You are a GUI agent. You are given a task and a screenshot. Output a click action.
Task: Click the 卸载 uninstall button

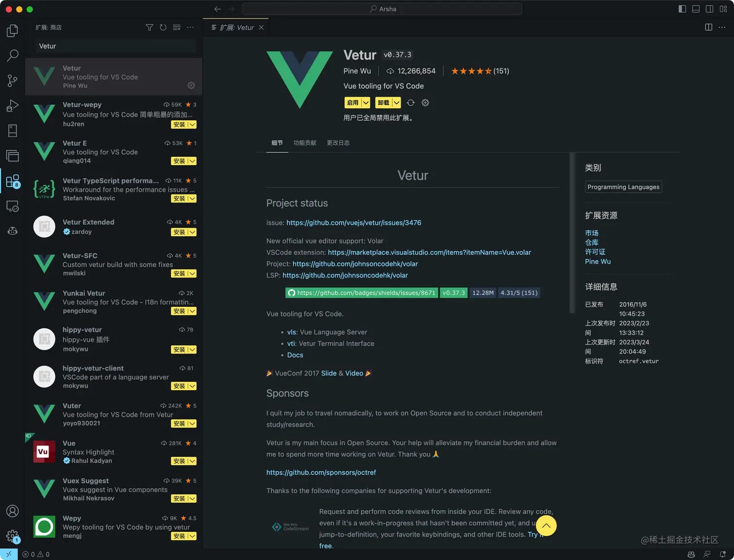[x=384, y=103]
